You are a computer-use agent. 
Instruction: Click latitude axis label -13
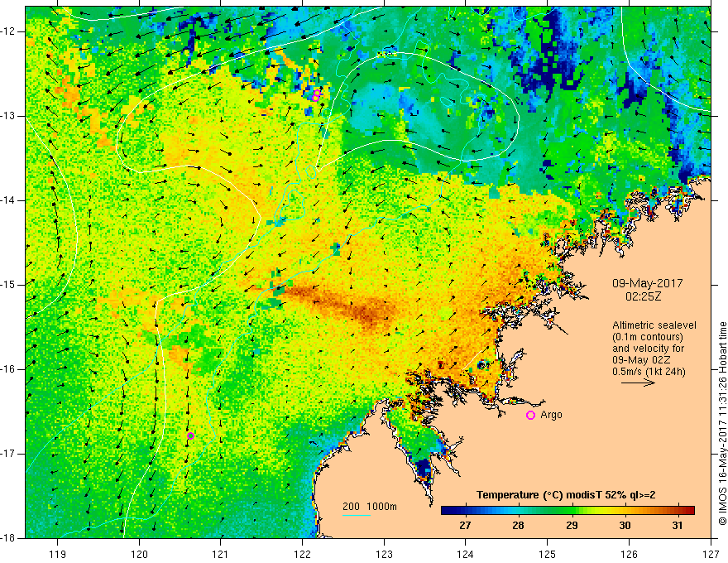point(8,116)
